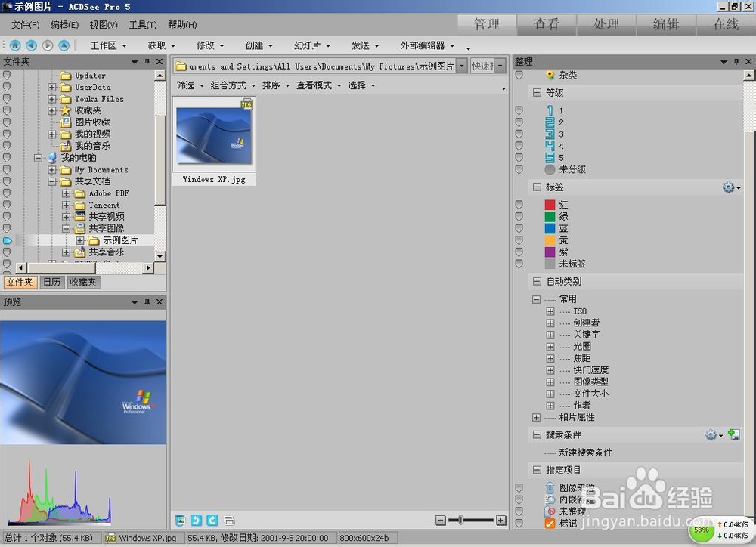Viewport: 756px width, 547px height.
Task: Click zoom out minus icon for thumbnails
Action: (x=440, y=520)
